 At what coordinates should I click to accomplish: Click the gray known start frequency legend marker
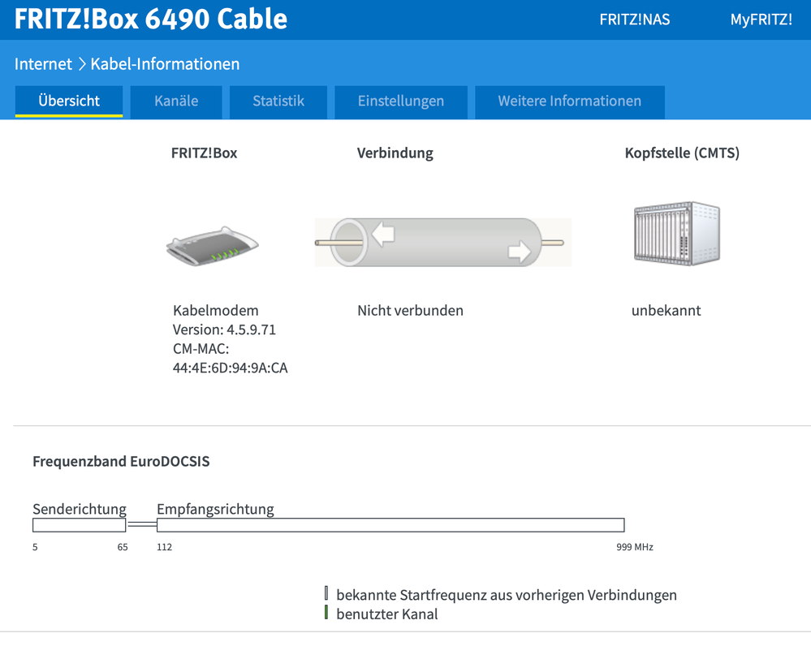[326, 593]
